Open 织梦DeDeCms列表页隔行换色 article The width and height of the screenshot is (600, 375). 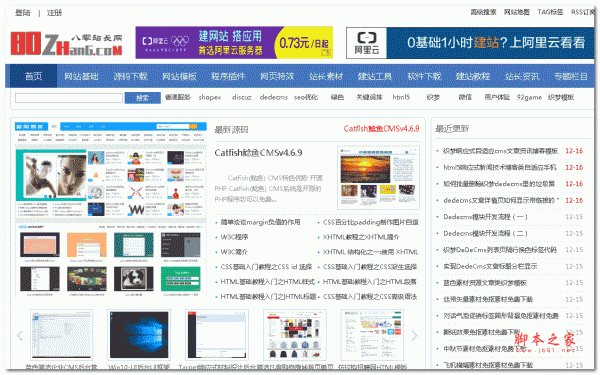[500, 250]
